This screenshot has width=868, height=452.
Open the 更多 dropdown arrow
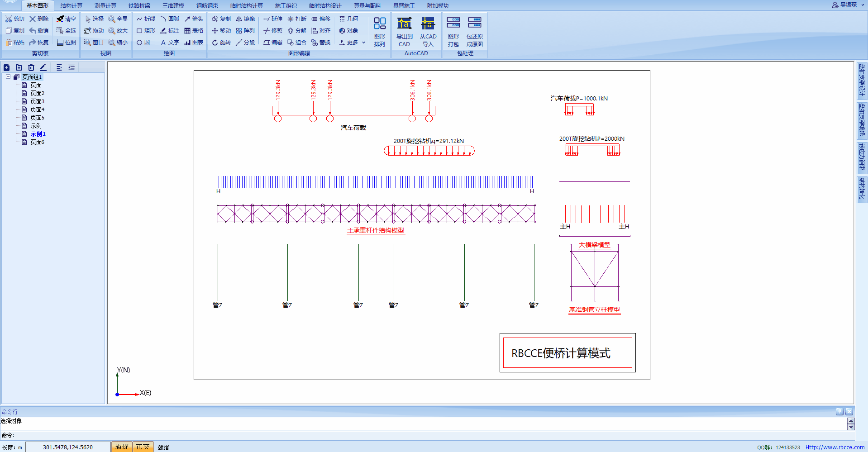363,42
